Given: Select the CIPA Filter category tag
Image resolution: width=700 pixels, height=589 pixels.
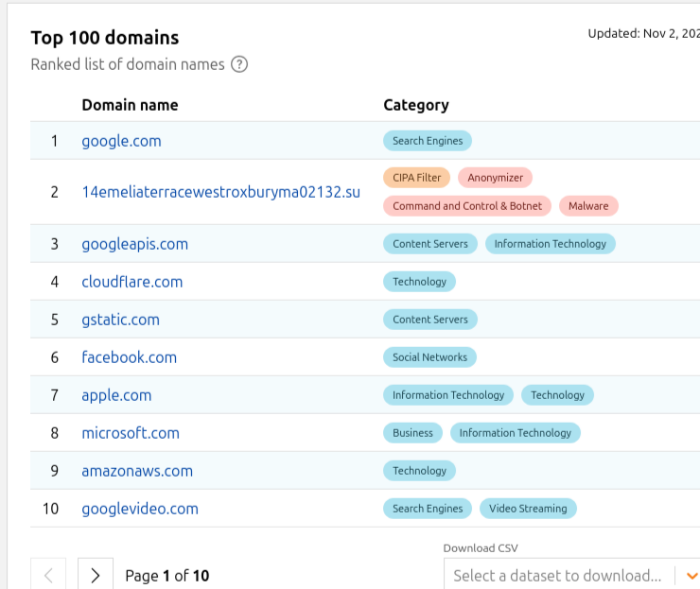Looking at the screenshot, I should [x=416, y=178].
